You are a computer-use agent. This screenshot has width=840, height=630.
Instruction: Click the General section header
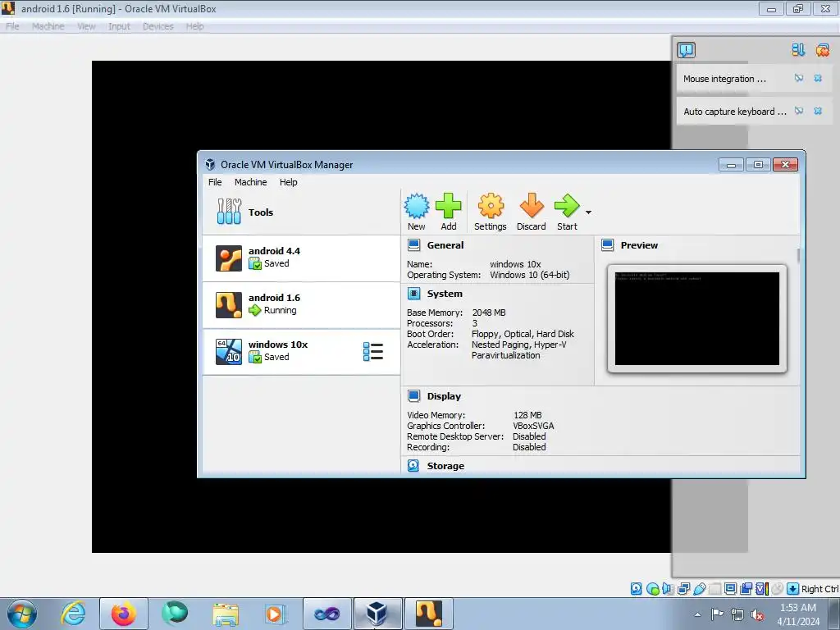(x=445, y=245)
